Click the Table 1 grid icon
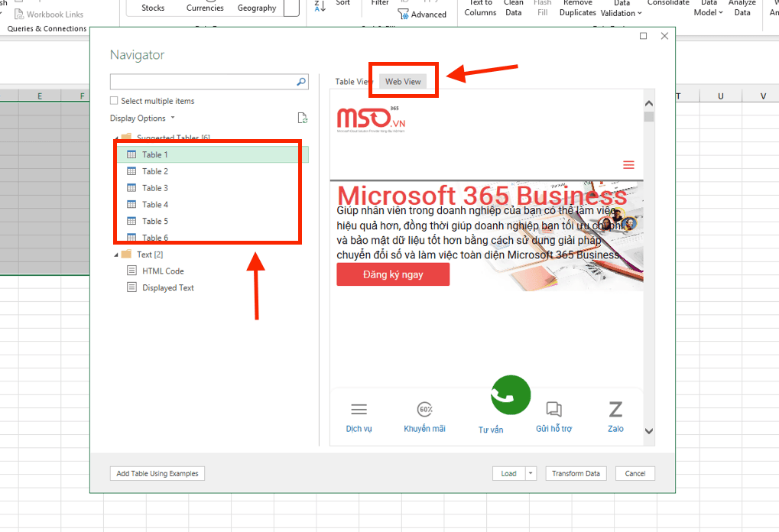This screenshot has height=532, width=779. point(131,154)
